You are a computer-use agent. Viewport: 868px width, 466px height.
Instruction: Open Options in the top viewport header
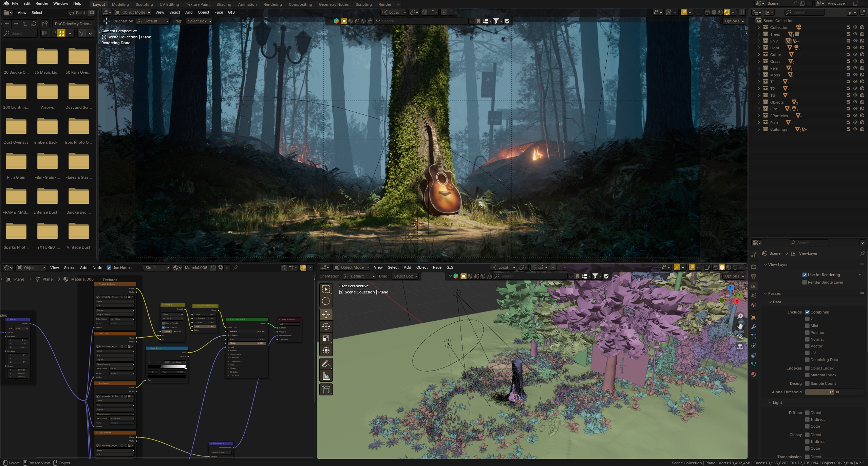click(734, 21)
